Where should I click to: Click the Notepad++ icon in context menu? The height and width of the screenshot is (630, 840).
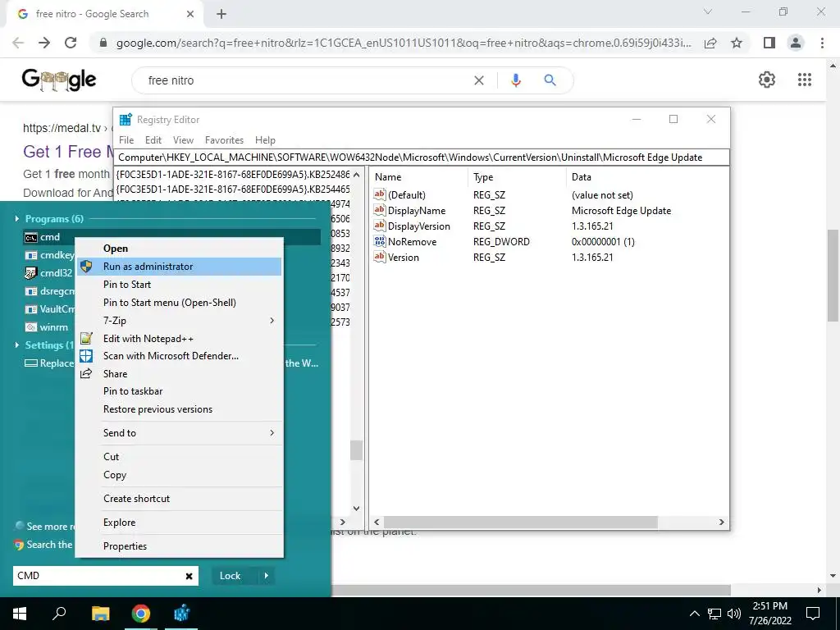(86, 339)
